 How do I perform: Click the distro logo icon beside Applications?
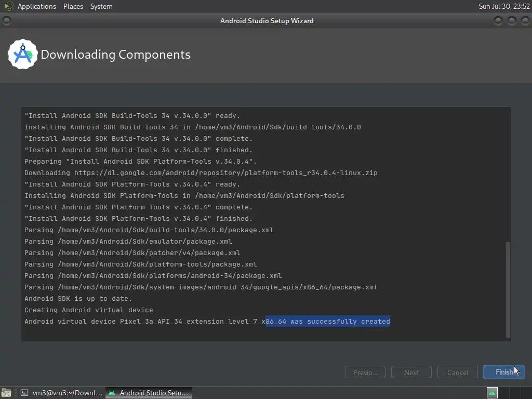tap(8, 6)
